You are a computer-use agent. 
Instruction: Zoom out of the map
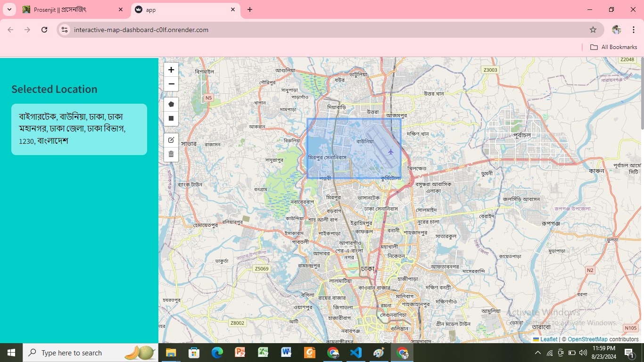(171, 84)
